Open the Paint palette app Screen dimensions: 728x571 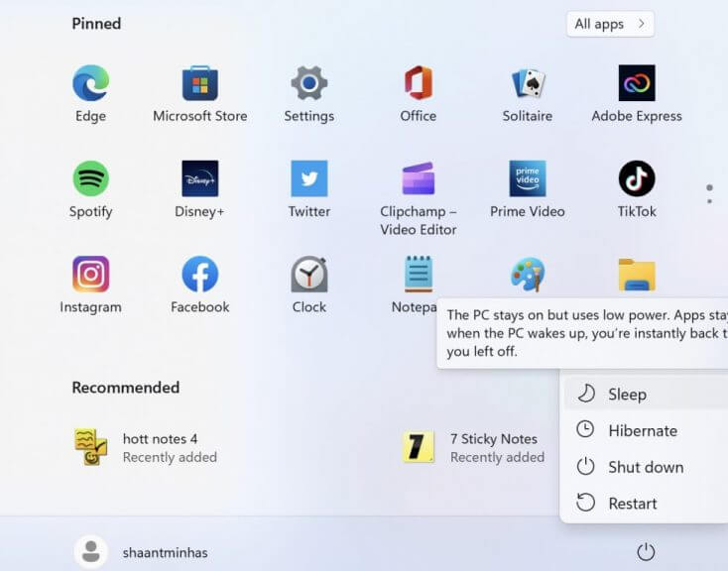click(528, 274)
